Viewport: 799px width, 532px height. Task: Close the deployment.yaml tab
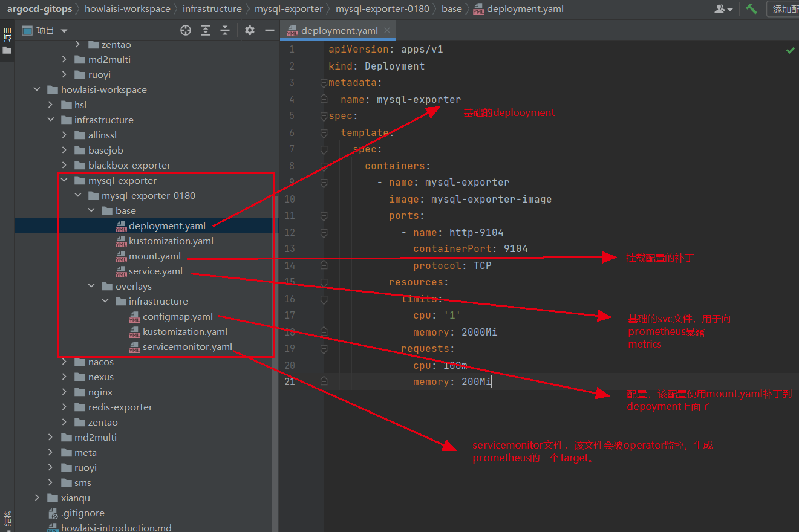388,29
